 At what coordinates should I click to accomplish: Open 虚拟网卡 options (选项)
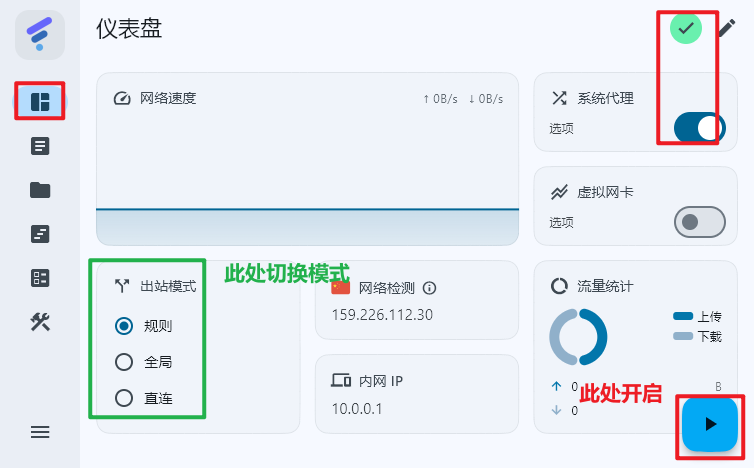(x=562, y=222)
